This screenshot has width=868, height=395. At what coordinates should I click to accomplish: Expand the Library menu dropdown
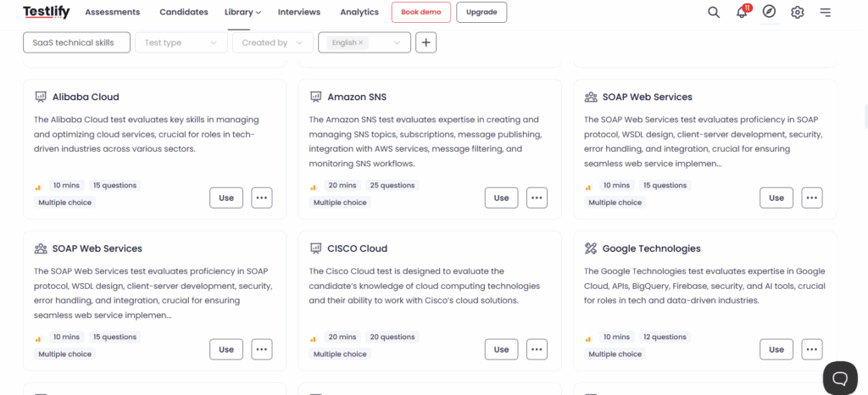[243, 12]
